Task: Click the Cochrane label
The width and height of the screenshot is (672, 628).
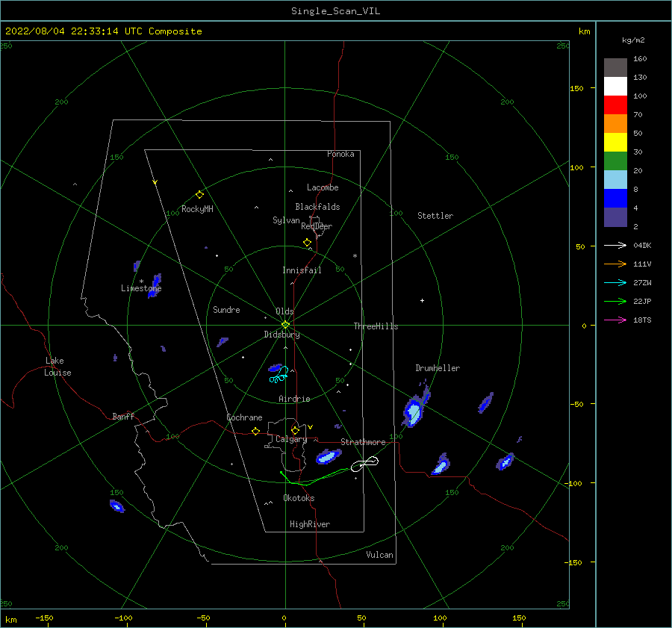Action: tap(244, 417)
